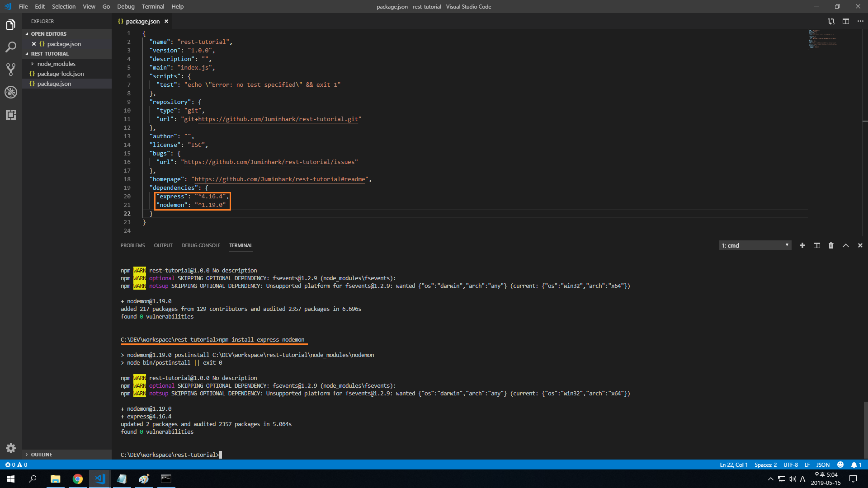Viewport: 868px width, 488px height.
Task: Open the editor More Actions menu
Action: (860, 21)
